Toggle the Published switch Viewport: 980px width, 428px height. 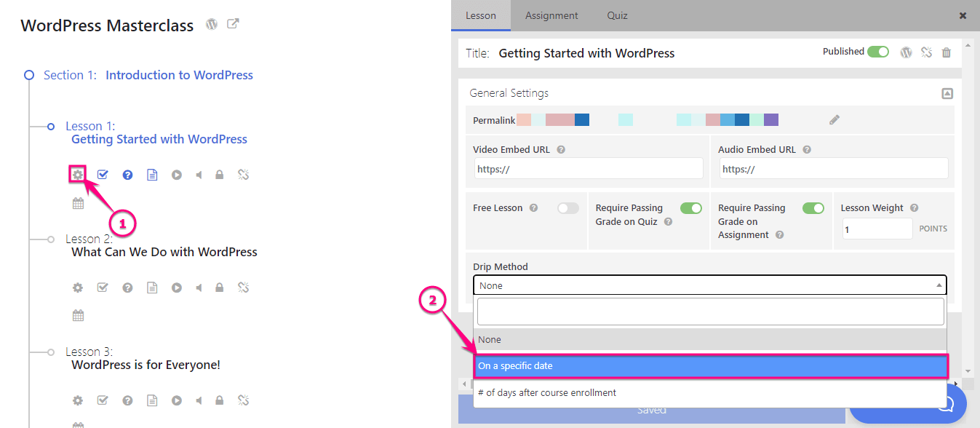pos(878,52)
